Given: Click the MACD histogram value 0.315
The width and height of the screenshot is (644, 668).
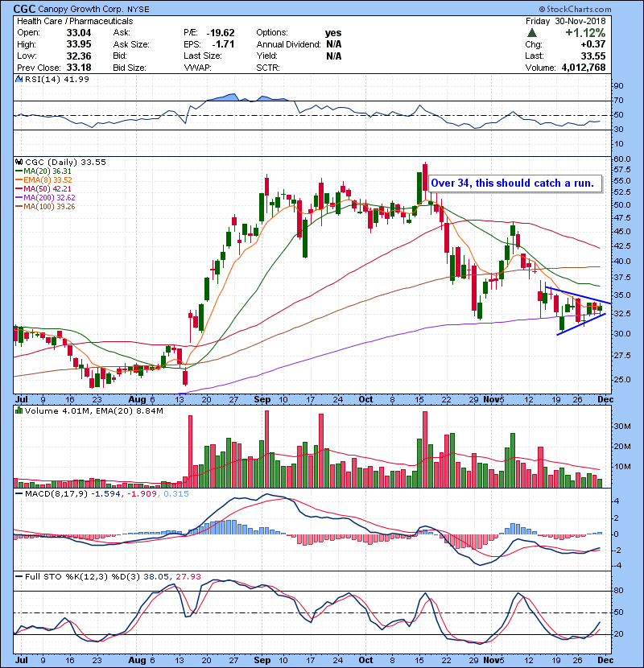Looking at the screenshot, I should pos(175,494).
